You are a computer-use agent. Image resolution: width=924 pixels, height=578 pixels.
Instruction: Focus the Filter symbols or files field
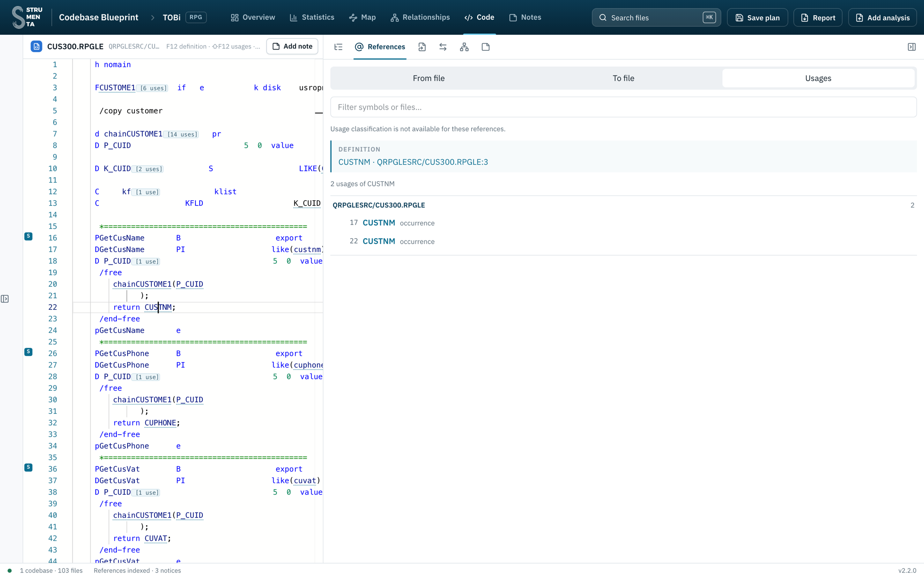pyautogui.click(x=623, y=107)
